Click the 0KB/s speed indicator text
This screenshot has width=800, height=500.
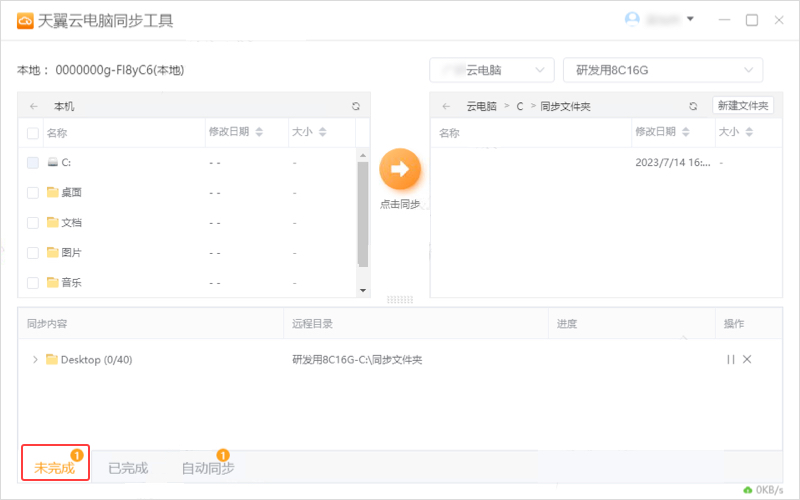769,490
